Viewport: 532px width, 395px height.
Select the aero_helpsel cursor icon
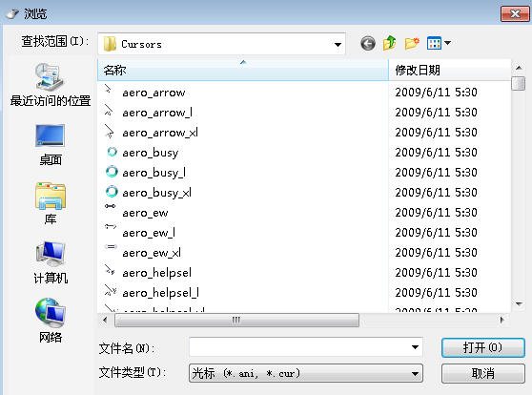pos(110,270)
